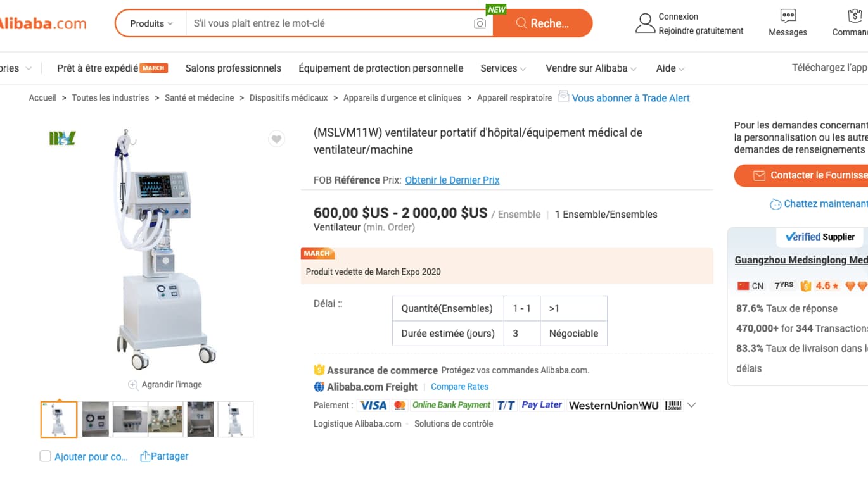Open Obtenir le Dernier Prix link
Screen dimensions: 868x488
click(x=452, y=180)
